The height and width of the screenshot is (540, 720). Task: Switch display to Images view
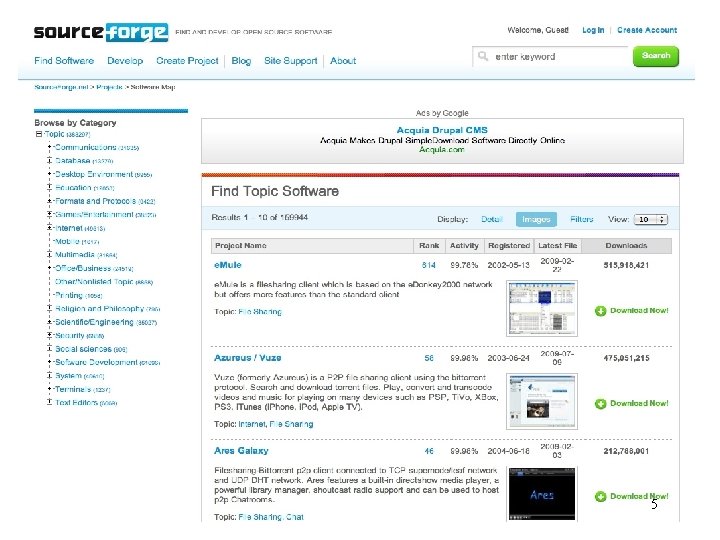pyautogui.click(x=536, y=219)
